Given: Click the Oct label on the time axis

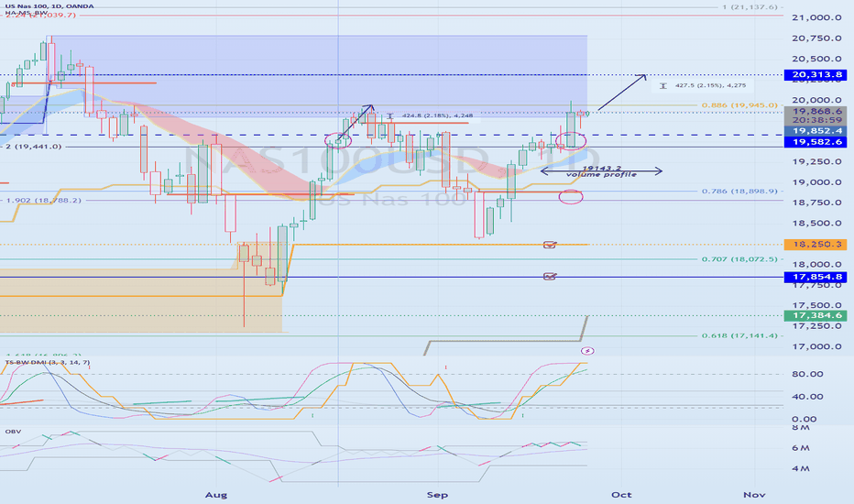Looking at the screenshot, I should [621, 495].
